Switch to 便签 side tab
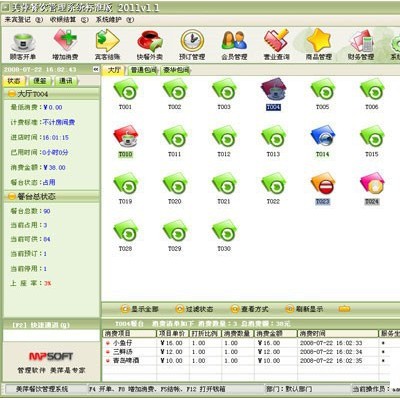 pos(40,81)
